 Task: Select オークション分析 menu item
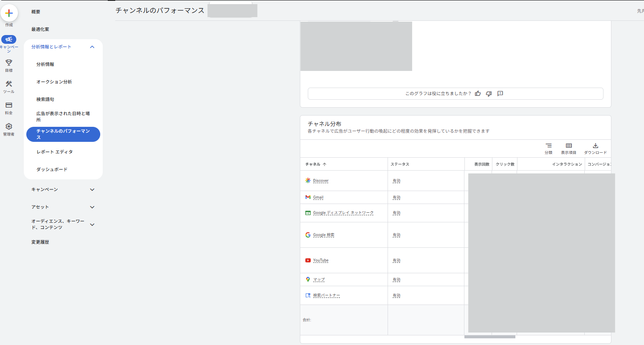point(54,82)
